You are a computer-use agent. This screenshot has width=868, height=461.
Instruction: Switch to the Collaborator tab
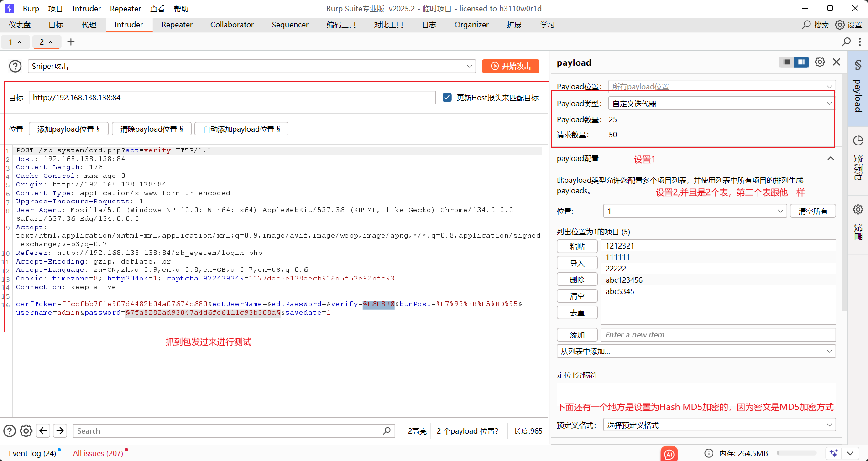tap(232, 25)
